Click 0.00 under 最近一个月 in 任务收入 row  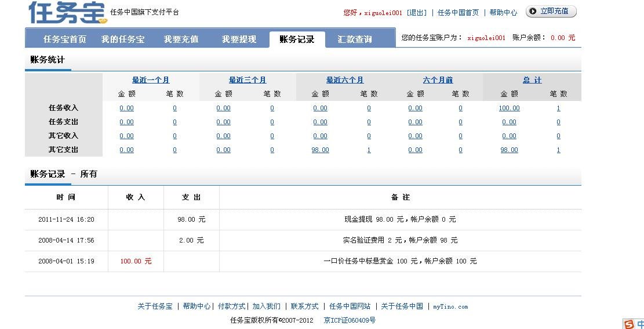pos(126,108)
